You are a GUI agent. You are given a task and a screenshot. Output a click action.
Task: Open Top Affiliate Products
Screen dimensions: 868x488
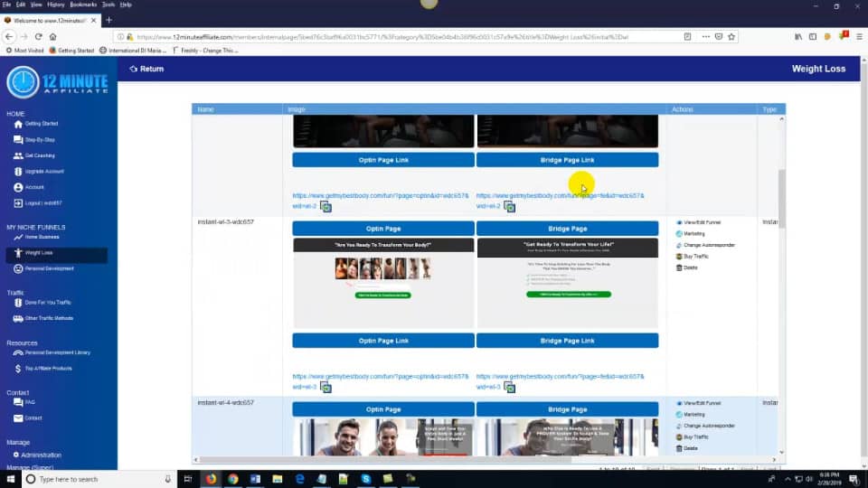[x=42, y=369]
